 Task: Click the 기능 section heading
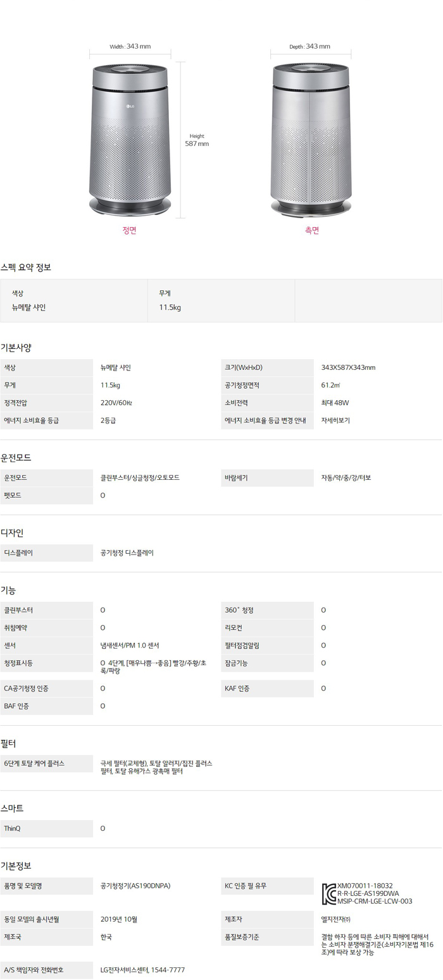coord(9,590)
